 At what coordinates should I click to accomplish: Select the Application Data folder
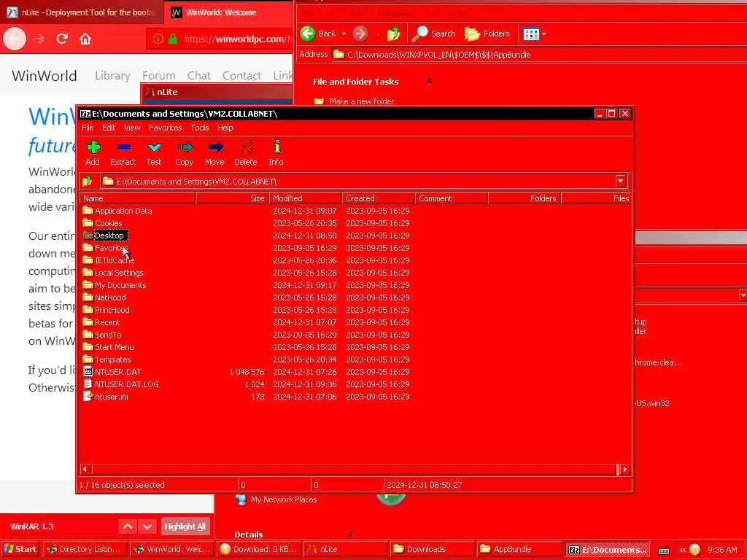pyautogui.click(x=117, y=211)
